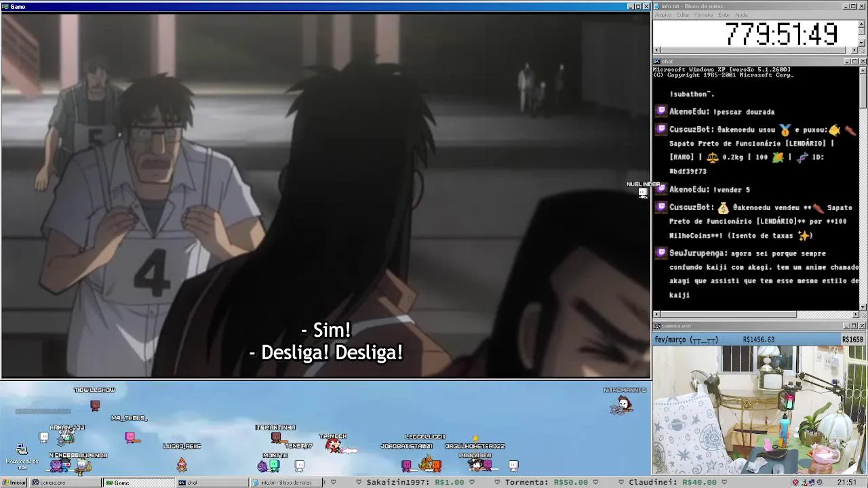Click Notepad horizontal scrollbar right arrow

pyautogui.click(x=855, y=50)
